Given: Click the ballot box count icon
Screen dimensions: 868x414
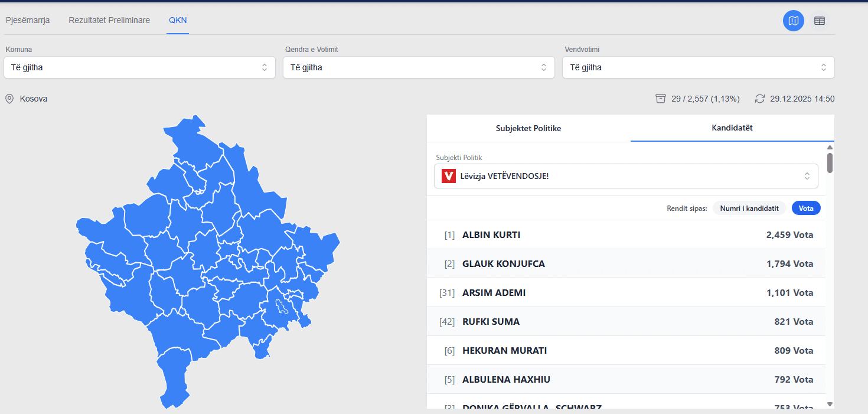Looking at the screenshot, I should 661,99.
